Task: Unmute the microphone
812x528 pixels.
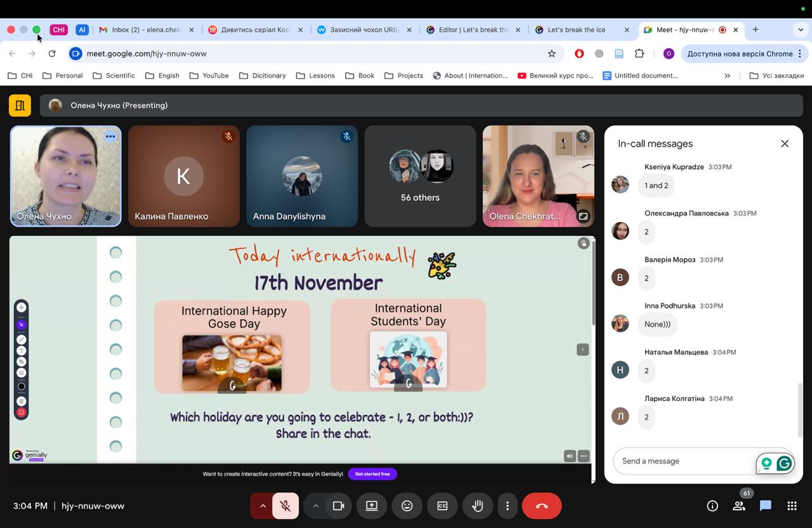Action: [x=285, y=506]
